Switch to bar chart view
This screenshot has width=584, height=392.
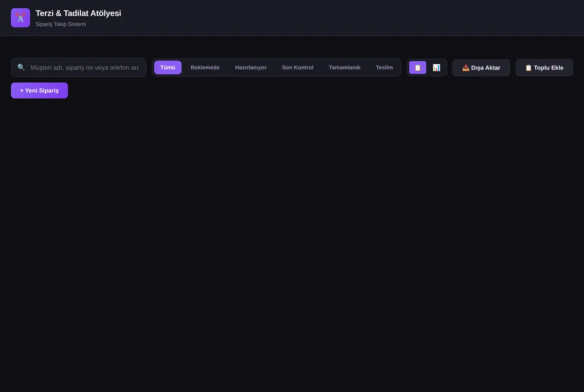click(x=437, y=68)
